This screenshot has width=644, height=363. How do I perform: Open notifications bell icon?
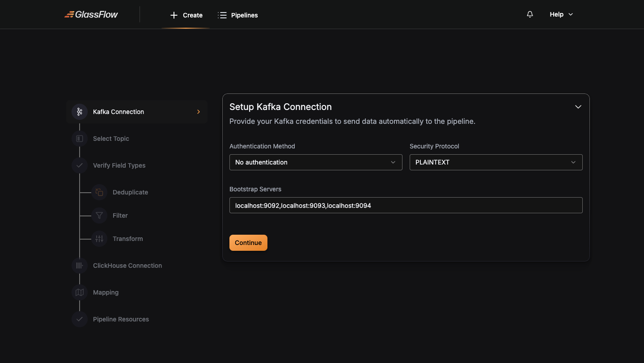click(530, 14)
